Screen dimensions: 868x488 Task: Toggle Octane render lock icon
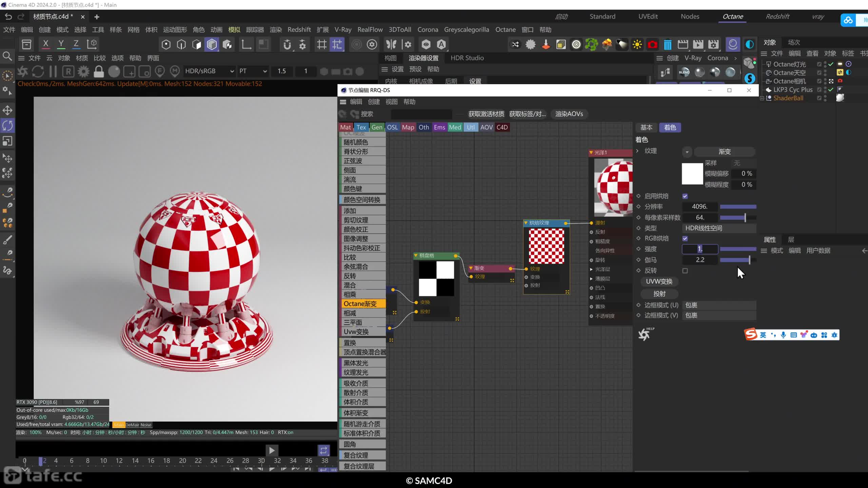click(99, 71)
